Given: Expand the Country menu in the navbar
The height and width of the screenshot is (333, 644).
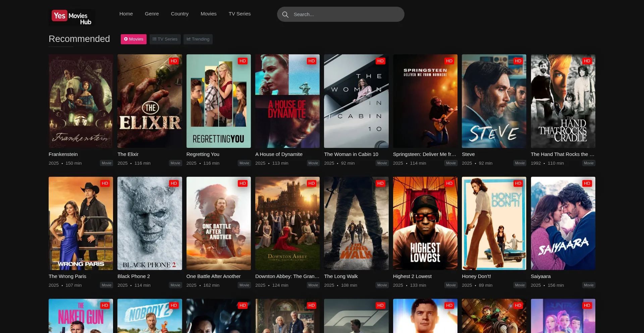Looking at the screenshot, I should coord(179,14).
